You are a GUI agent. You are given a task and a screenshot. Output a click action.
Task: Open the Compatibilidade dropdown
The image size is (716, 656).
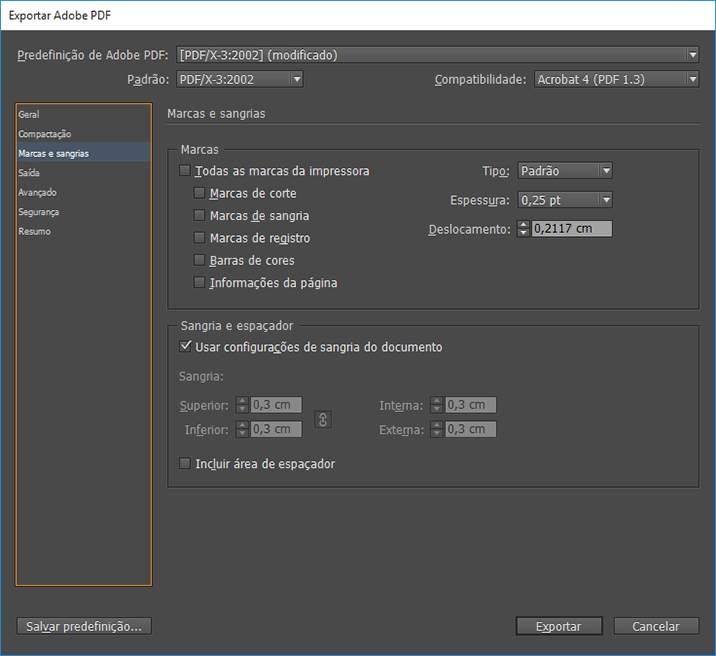(615, 79)
